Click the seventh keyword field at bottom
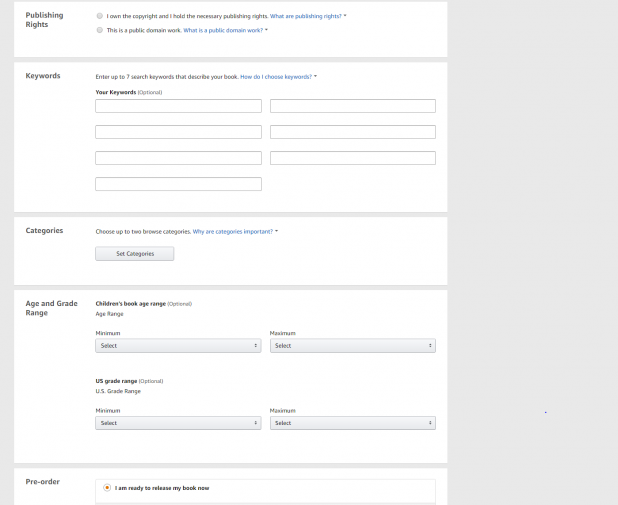 (x=179, y=184)
